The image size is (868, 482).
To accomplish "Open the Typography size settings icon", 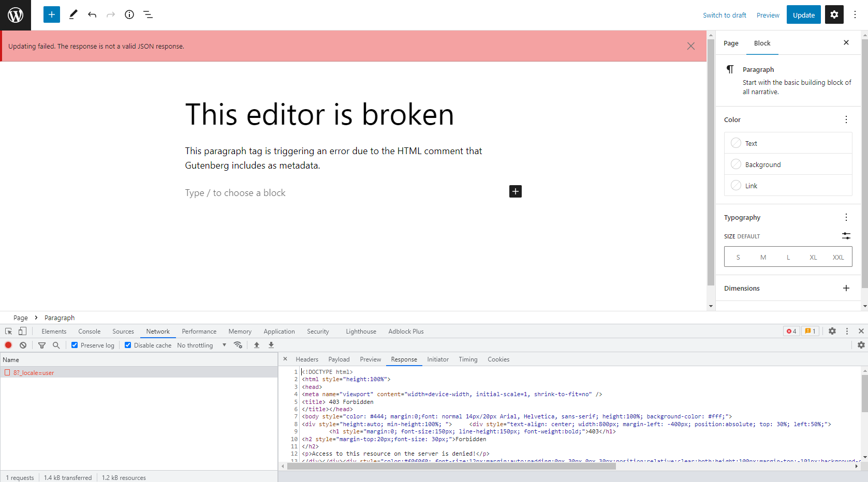I will click(x=846, y=236).
